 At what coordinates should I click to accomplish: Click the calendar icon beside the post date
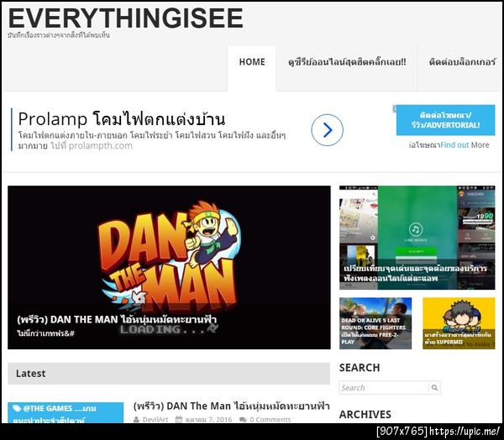[179, 420]
